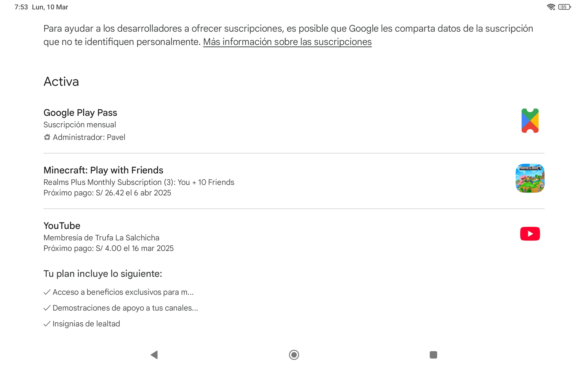Tap Demostraciones de apoyo a tus canales
This screenshot has width=588, height=367.
point(125,308)
